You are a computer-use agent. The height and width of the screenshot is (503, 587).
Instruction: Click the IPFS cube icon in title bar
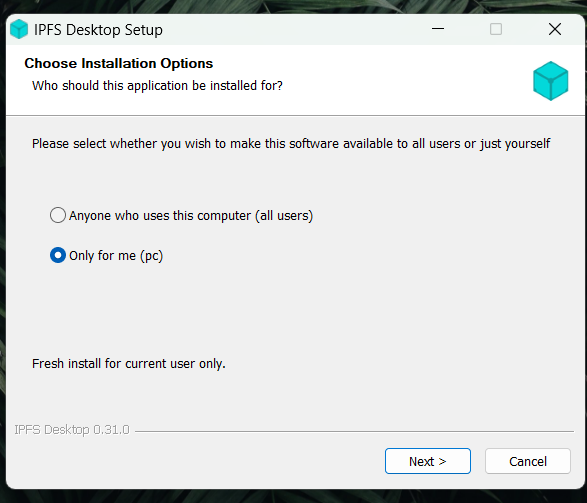pyautogui.click(x=19, y=29)
